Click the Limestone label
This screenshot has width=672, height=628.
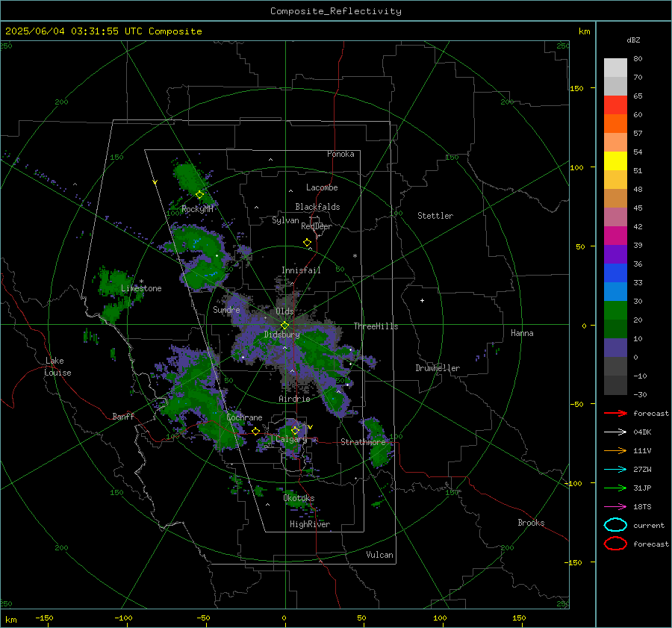(141, 288)
